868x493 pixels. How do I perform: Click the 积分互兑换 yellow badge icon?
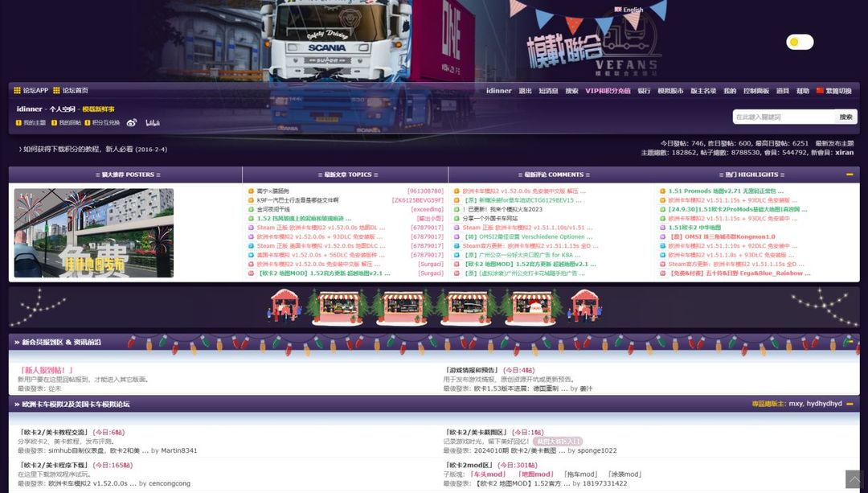pyautogui.click(x=88, y=122)
